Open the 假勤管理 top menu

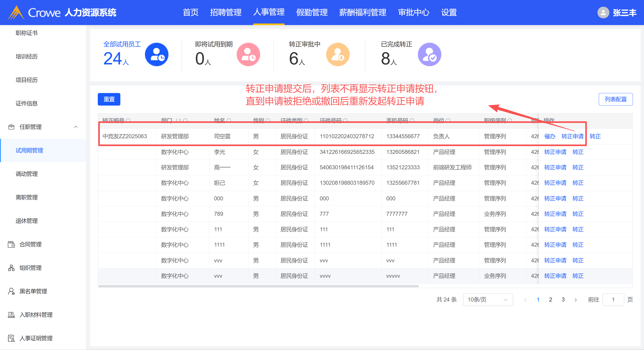[312, 13]
